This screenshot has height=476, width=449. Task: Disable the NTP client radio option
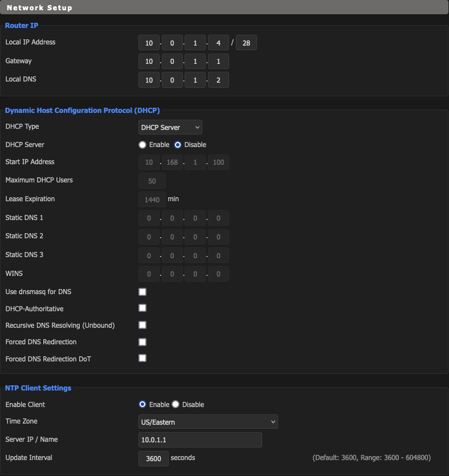point(175,405)
